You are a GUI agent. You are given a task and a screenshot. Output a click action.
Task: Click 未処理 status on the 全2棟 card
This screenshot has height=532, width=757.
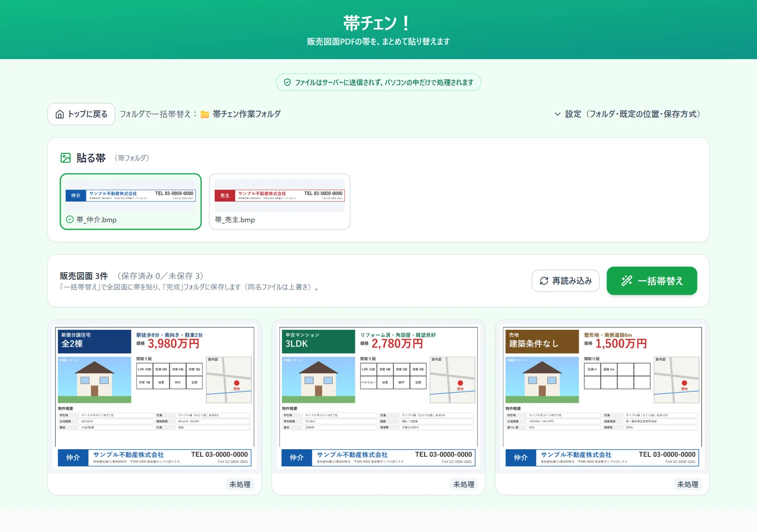pyautogui.click(x=240, y=484)
